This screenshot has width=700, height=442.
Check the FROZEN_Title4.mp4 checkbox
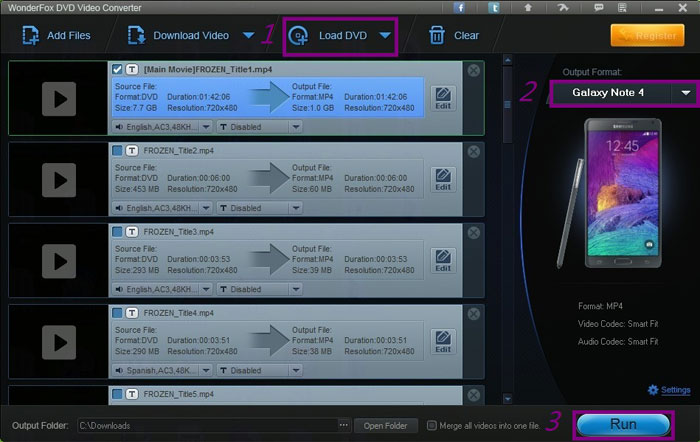pyautogui.click(x=117, y=313)
